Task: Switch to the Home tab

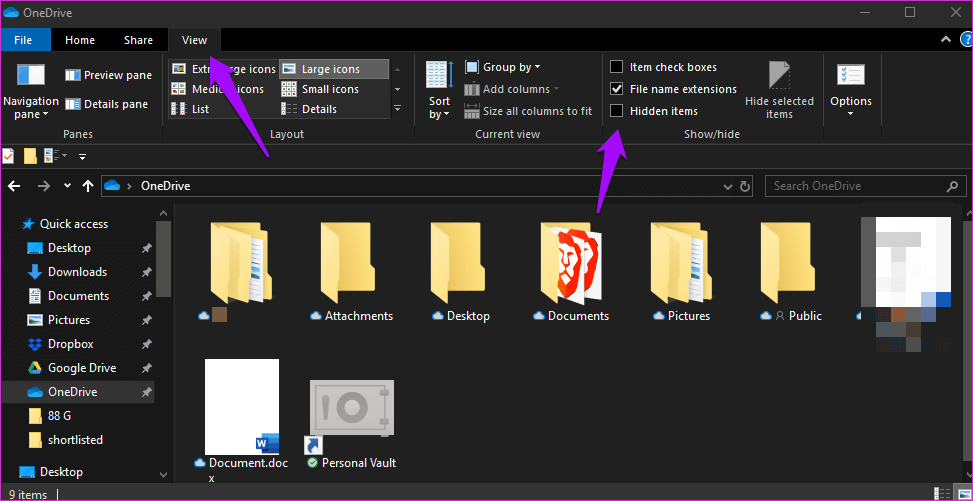Action: [80, 40]
